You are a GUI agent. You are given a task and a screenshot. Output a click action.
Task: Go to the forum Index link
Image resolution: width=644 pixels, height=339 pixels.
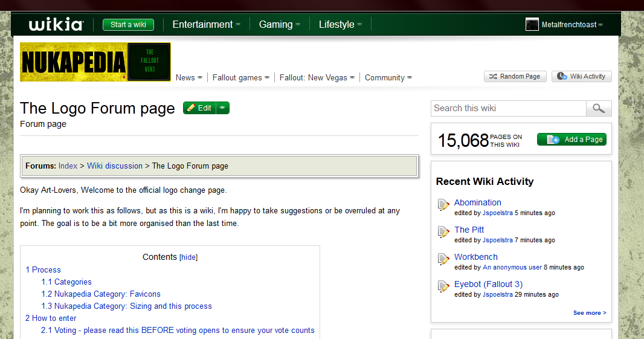68,166
